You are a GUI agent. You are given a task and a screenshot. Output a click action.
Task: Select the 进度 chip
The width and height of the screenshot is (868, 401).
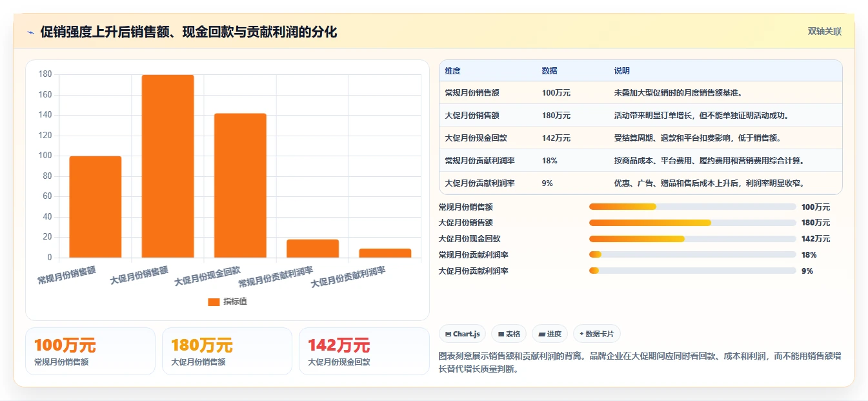pyautogui.click(x=550, y=334)
